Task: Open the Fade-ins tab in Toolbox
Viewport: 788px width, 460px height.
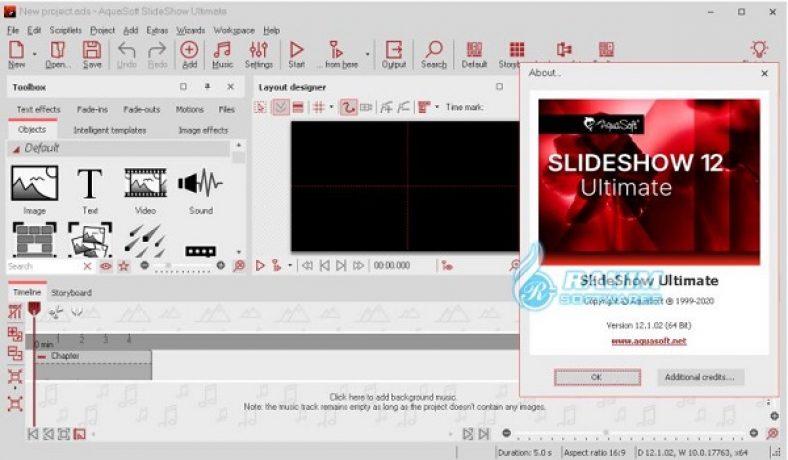Action: (x=92, y=109)
